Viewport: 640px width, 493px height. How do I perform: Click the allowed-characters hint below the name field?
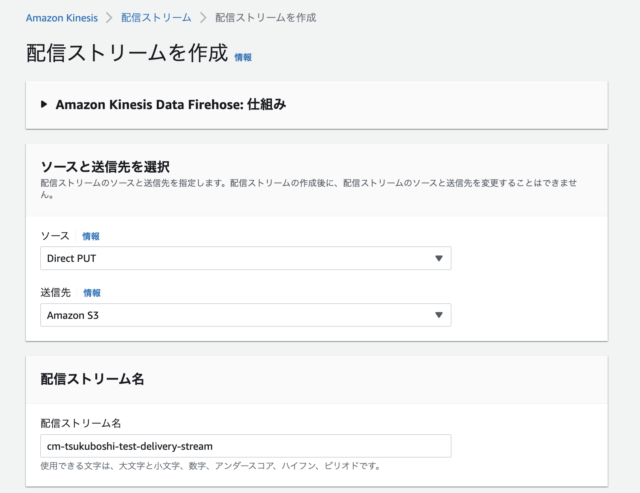[x=210, y=466]
